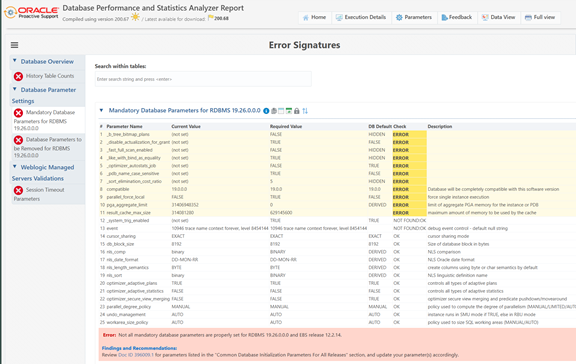The height and width of the screenshot is (364, 576).
Task: Select the nls_date_format parameter name
Action: (x=122, y=260)
